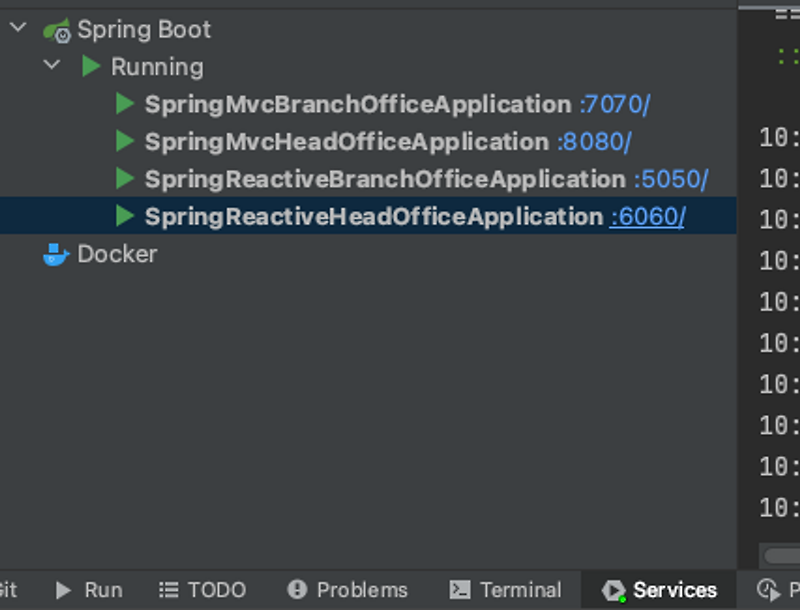Click the Run play icon in status bar
The width and height of the screenshot is (800, 610).
62,589
